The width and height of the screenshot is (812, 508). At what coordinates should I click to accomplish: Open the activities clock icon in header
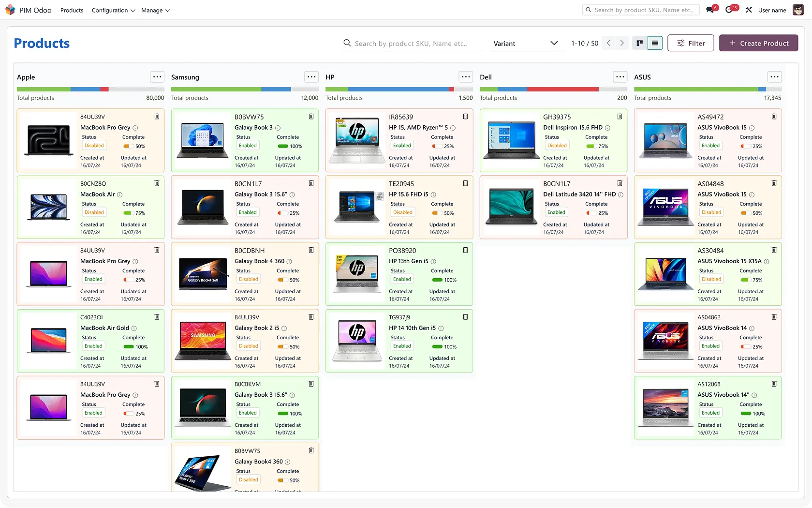[729, 10]
